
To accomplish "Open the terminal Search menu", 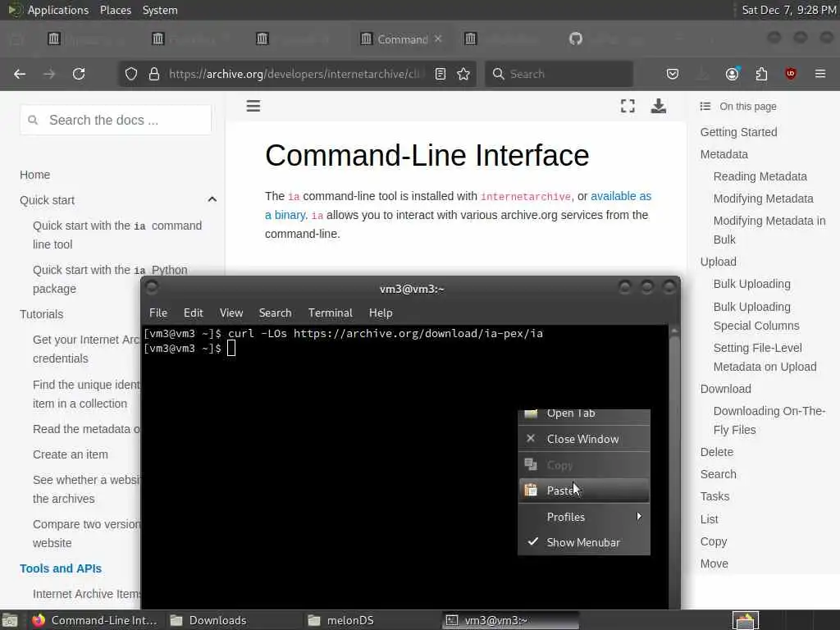I will point(276,313).
